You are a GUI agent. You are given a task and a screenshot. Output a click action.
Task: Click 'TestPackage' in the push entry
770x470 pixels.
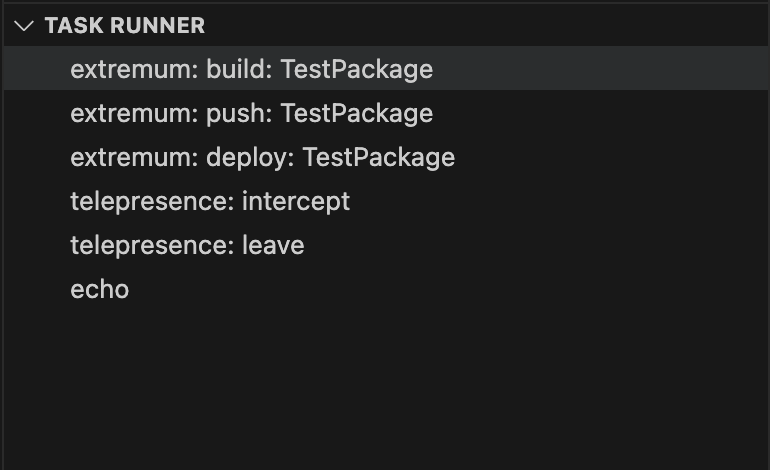tap(356, 114)
